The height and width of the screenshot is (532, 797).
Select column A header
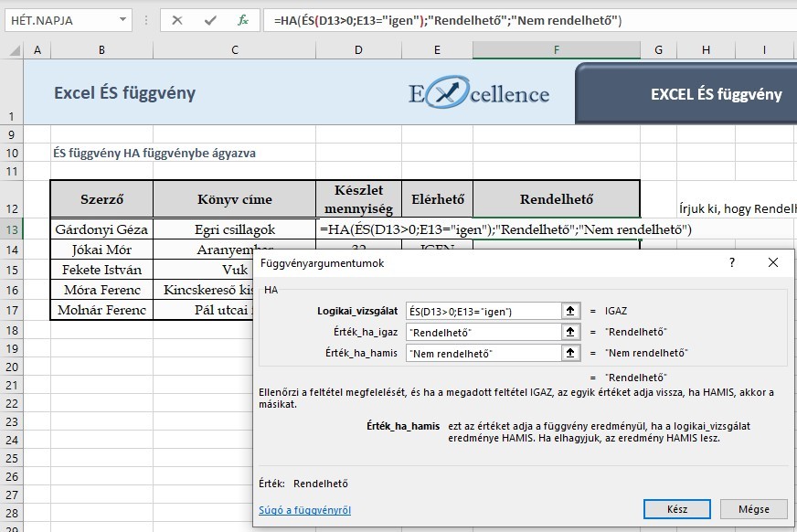tap(37, 49)
